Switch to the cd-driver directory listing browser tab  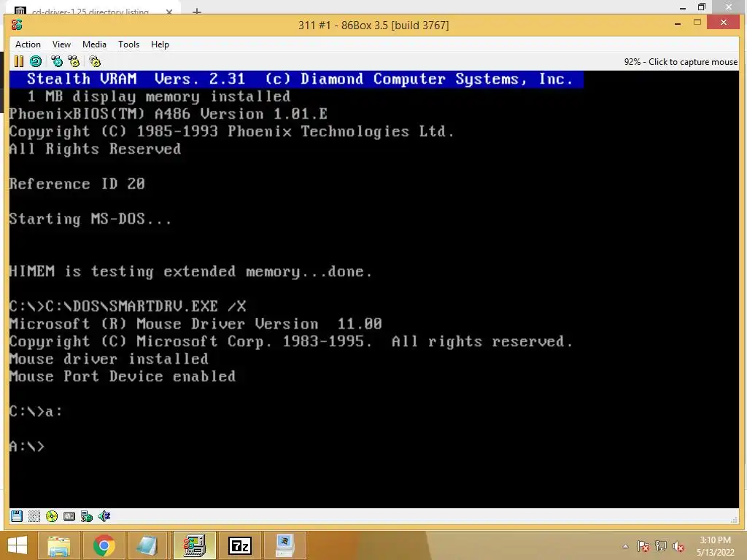(x=90, y=10)
